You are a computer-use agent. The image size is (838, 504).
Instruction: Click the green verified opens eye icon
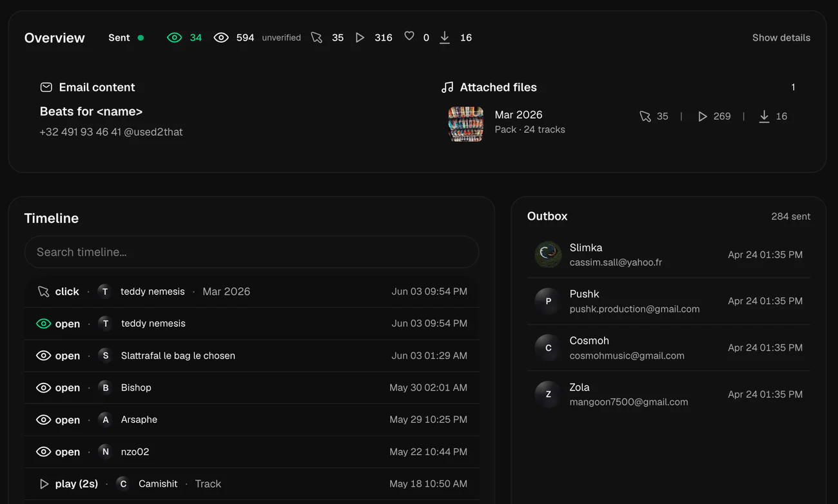(174, 37)
